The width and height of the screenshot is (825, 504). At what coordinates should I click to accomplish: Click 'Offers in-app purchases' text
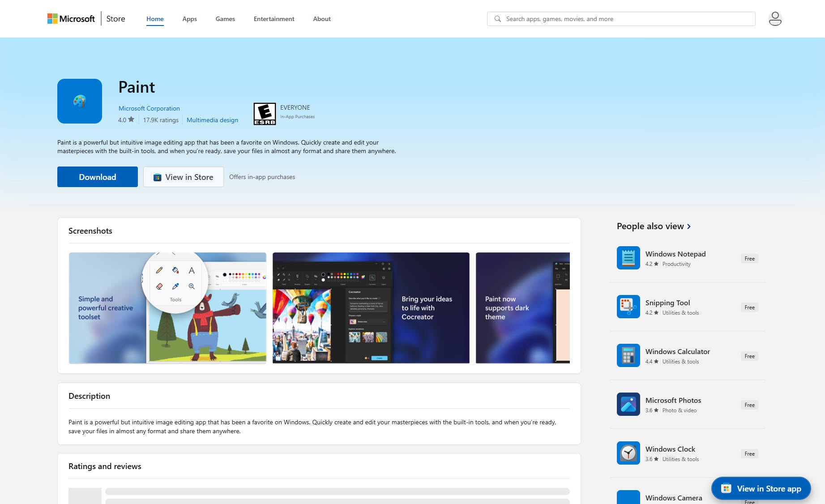262,177
